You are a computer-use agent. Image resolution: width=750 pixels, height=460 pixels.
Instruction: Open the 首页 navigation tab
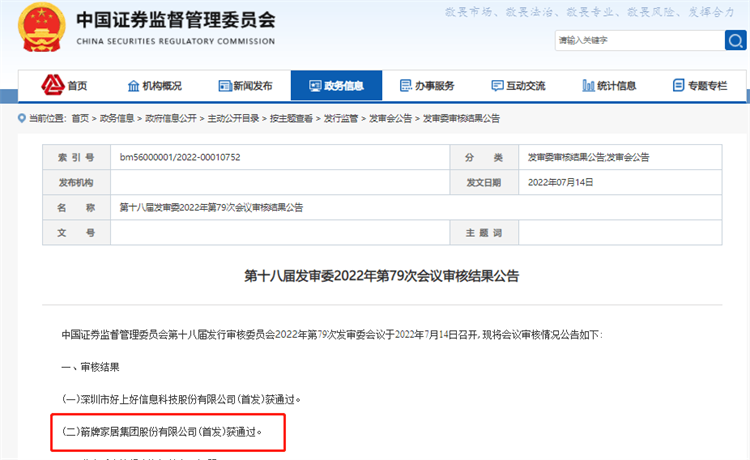pos(64,86)
